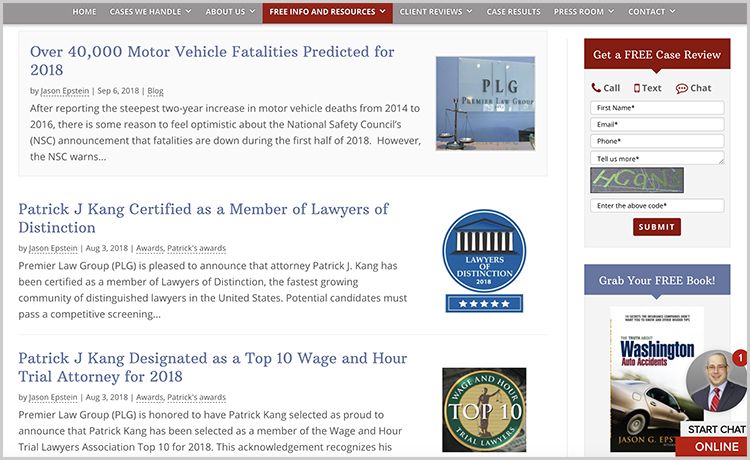Open the Washington Auto Accidents book cover
The image size is (750, 460).
[656, 380]
